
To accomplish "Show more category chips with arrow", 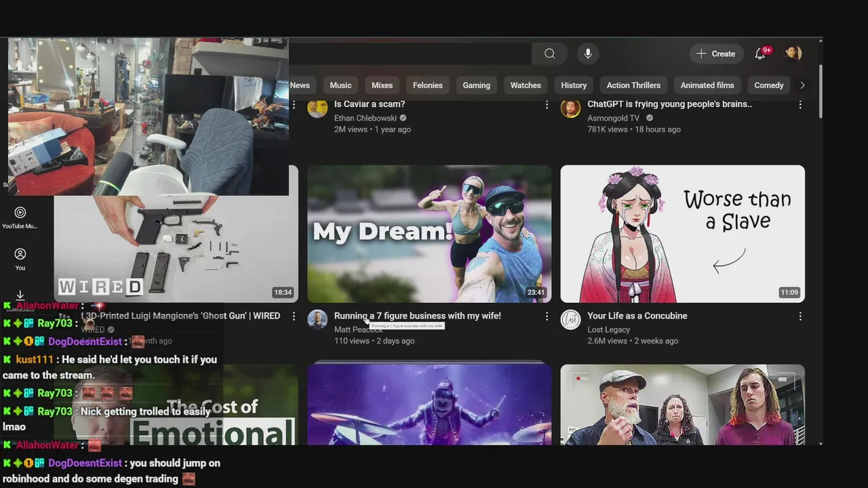I will coord(802,85).
